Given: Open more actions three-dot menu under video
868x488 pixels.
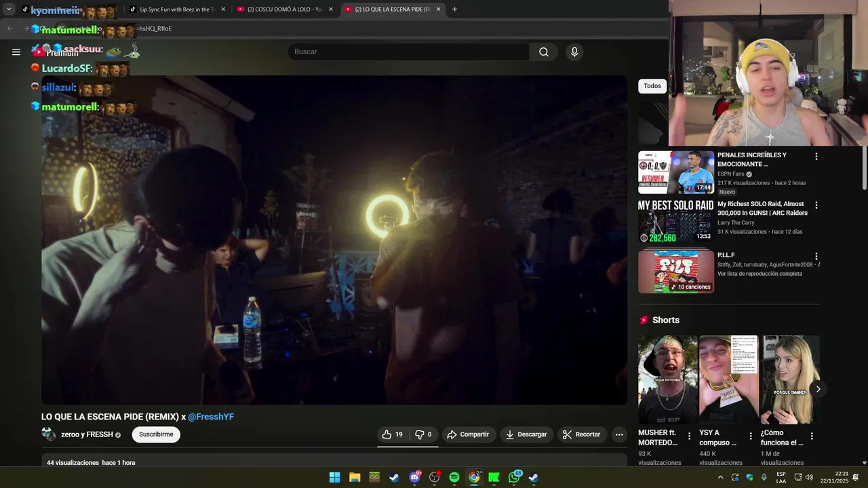Looking at the screenshot, I should tap(619, 434).
